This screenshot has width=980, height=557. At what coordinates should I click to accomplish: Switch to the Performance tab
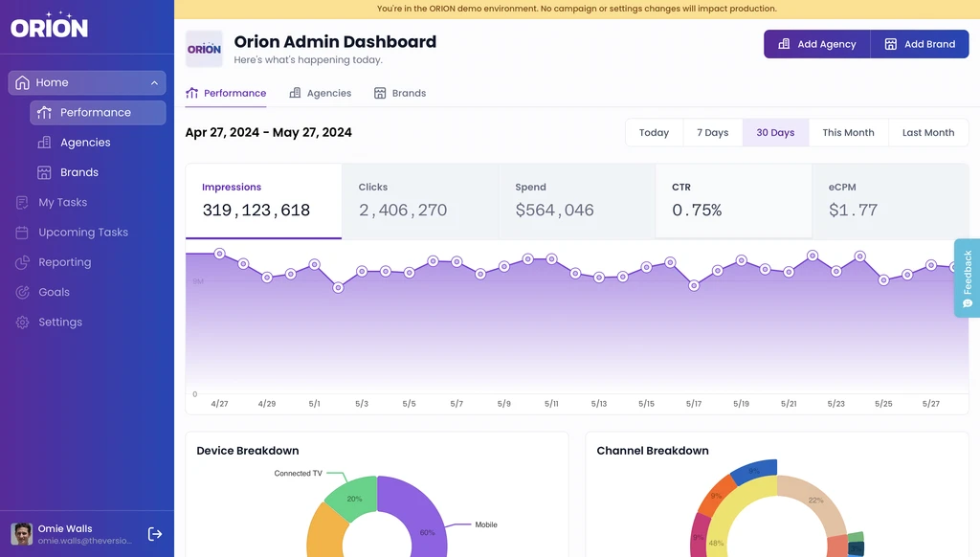pos(226,93)
